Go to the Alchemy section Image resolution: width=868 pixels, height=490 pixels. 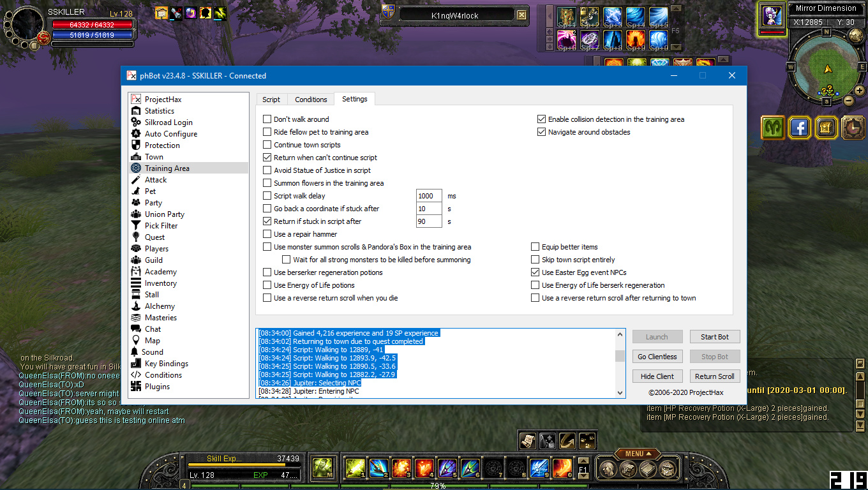click(x=160, y=306)
